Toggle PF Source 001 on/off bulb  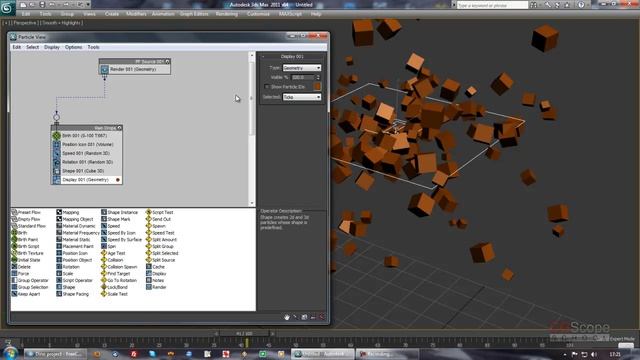[167, 62]
